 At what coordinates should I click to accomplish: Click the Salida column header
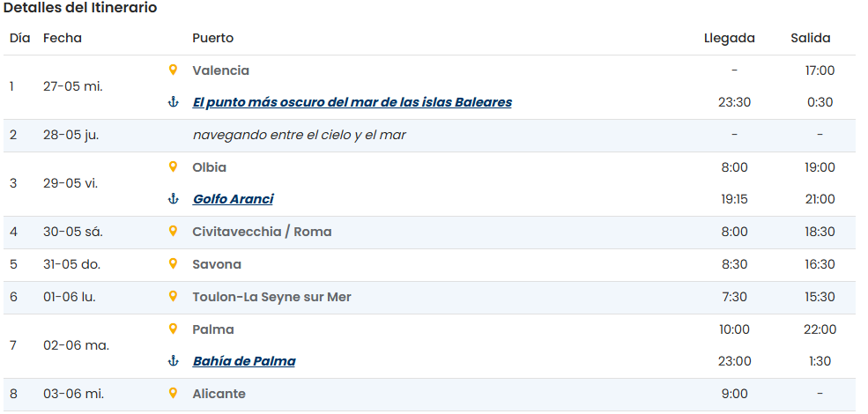[x=810, y=38]
